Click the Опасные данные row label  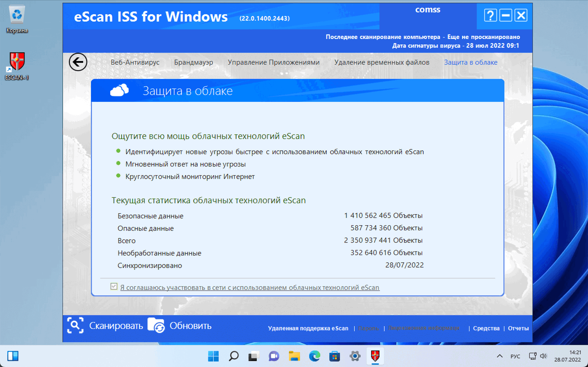145,228
